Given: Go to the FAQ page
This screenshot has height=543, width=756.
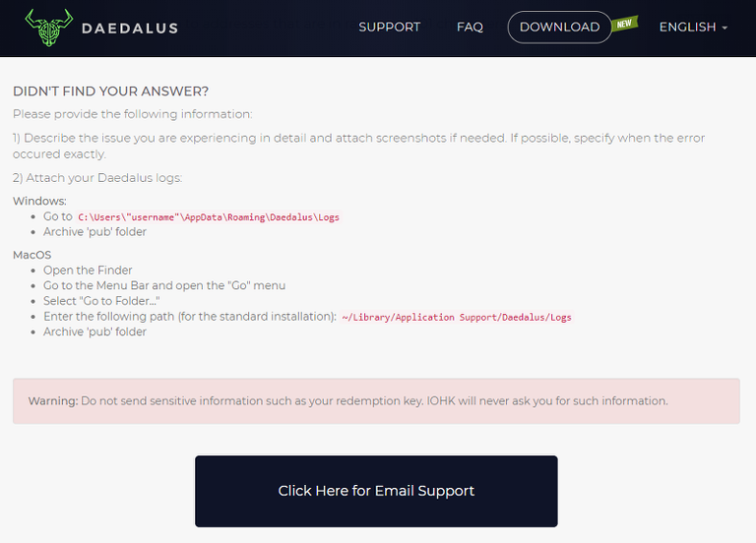Looking at the screenshot, I should pyautogui.click(x=470, y=28).
